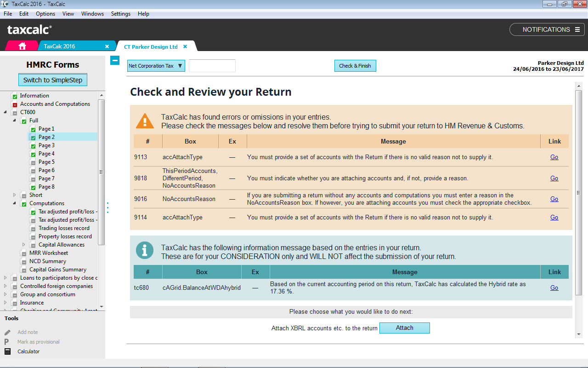The width and height of the screenshot is (588, 368).
Task: Click the input field beside Net Corporation Tax
Action: (x=212, y=66)
